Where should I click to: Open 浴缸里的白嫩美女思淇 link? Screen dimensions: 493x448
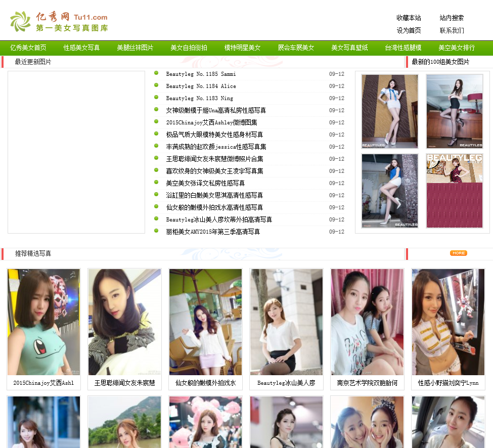click(214, 195)
